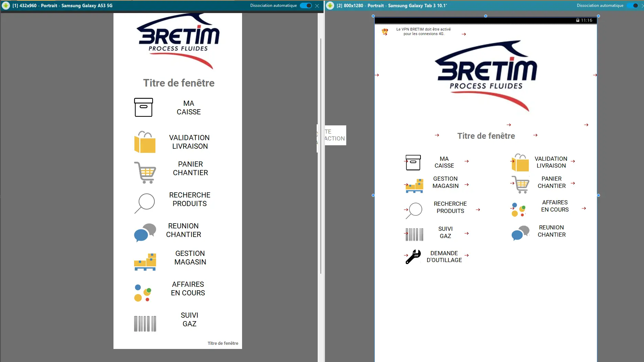The height and width of the screenshot is (362, 644).
Task: Click the REUNION CHANTIER chat bubbles icon in phone preview
Action: tap(145, 233)
